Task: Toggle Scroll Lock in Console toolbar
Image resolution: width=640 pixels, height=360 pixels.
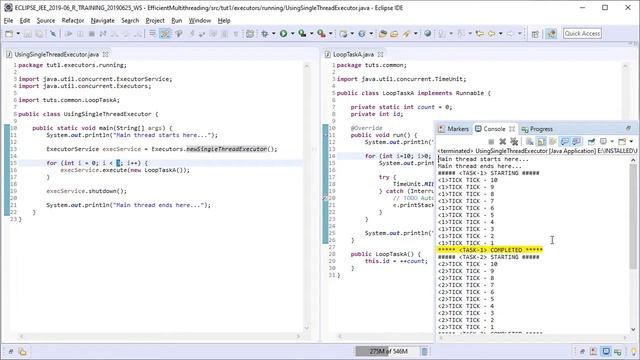Action: click(x=541, y=142)
